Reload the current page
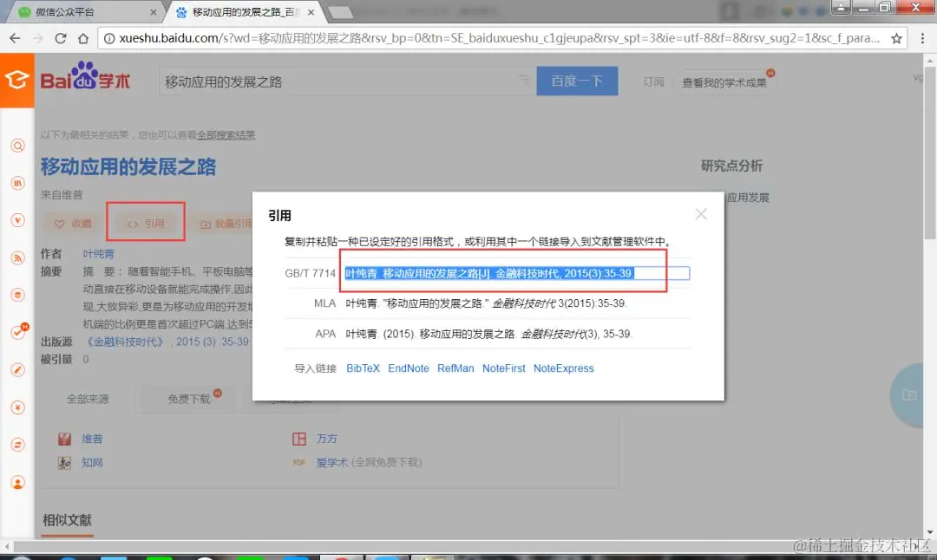The height and width of the screenshot is (560, 937). click(61, 38)
